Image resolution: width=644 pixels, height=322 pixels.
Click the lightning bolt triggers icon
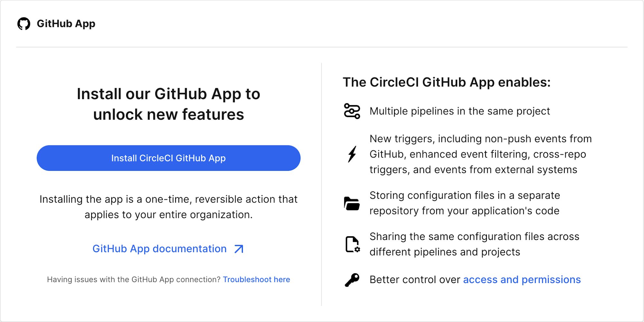pos(352,154)
